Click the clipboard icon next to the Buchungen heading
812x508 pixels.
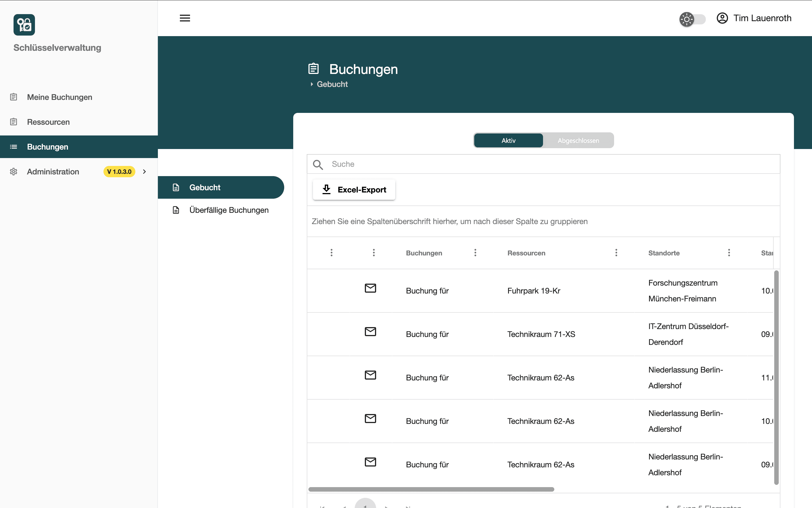(314, 69)
